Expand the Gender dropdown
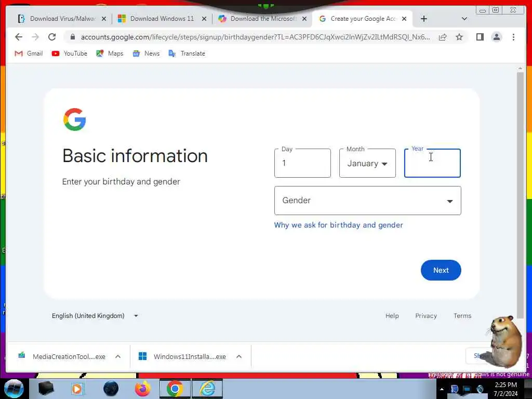Screen dimensions: 532x399 coord(367,201)
